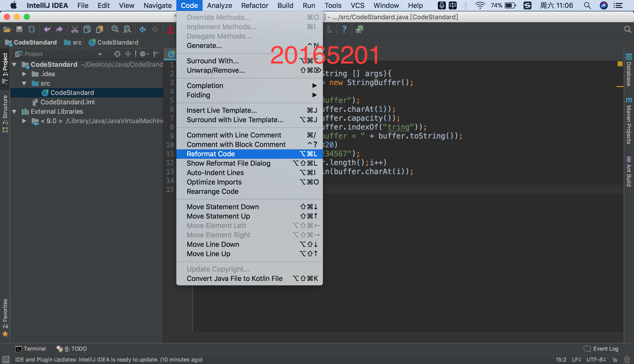Open the Terminal tool window button
This screenshot has width=634, height=364.
click(31, 349)
